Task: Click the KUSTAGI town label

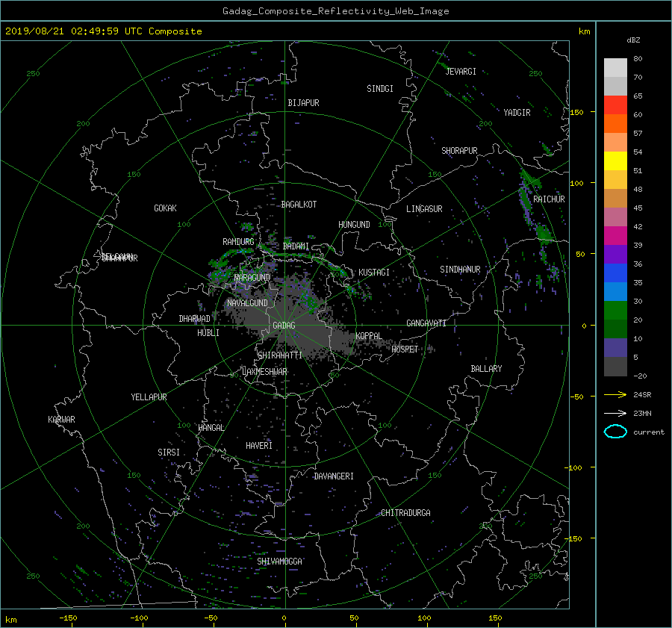Action: (x=374, y=273)
